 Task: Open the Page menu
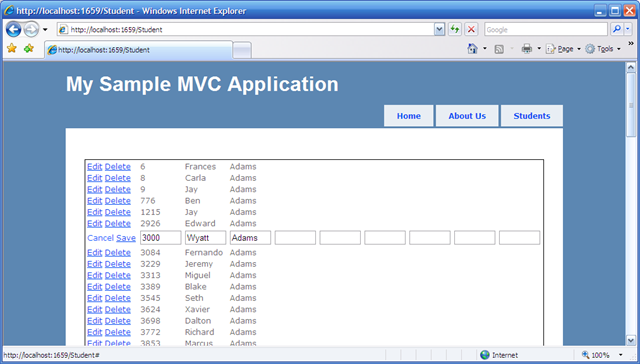pos(563,49)
